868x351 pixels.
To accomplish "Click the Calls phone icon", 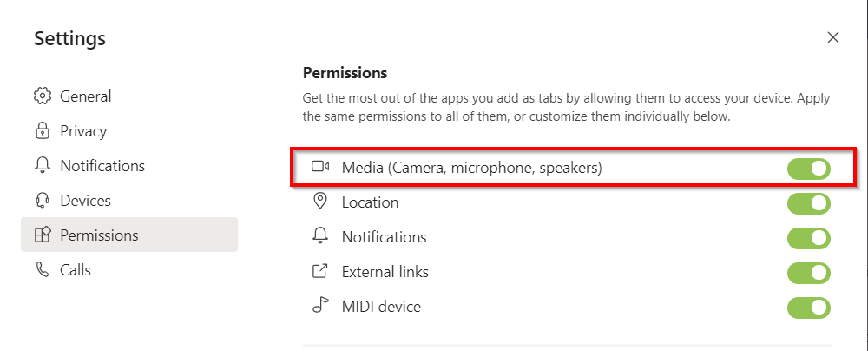I will click(42, 270).
